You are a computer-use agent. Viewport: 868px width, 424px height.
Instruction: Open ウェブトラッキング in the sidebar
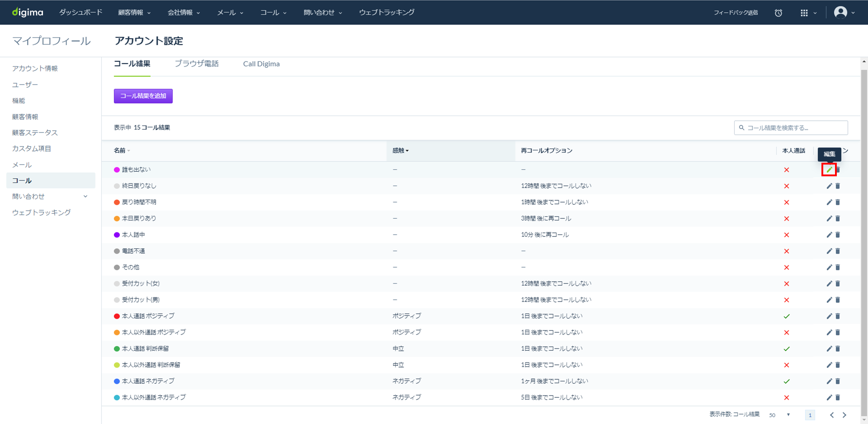coord(42,212)
